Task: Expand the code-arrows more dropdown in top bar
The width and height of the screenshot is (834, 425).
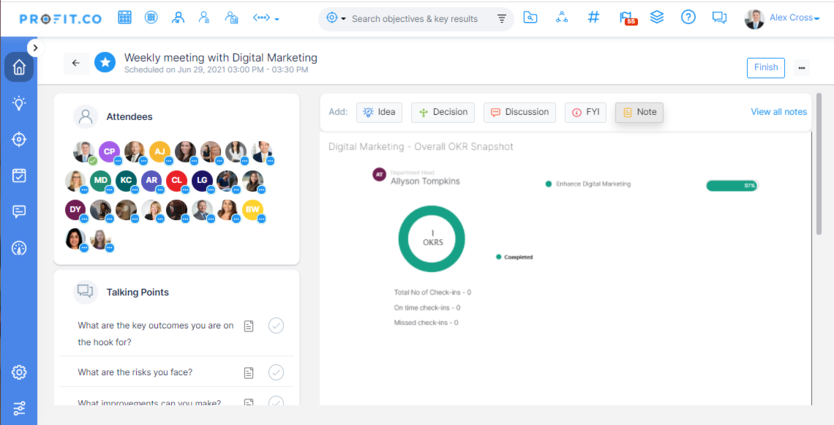Action: [266, 19]
